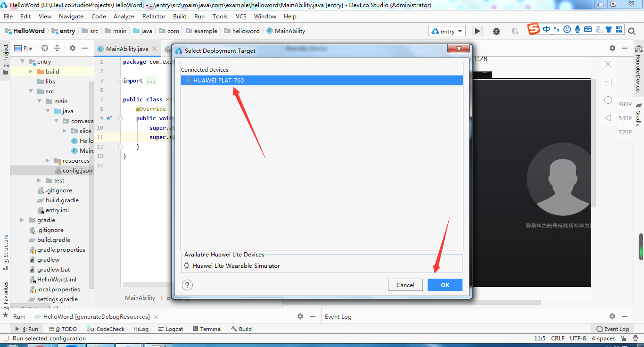This screenshot has width=644, height=347.
Task: Start debugging with the bug icon
Action: [x=496, y=31]
